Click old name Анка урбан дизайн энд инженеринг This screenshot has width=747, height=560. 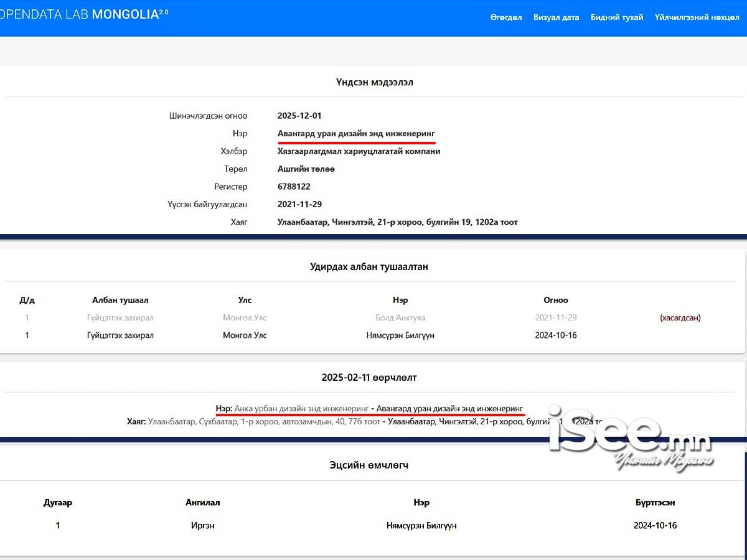[301, 409]
